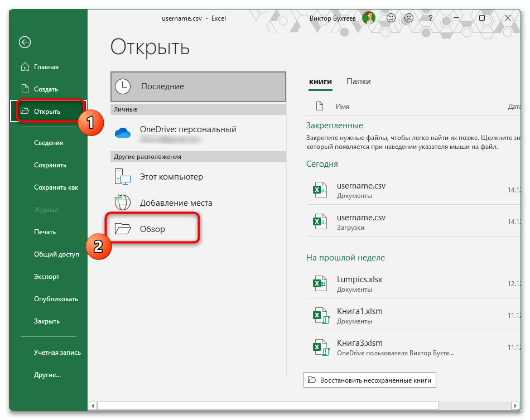Click the smiley feedback face icon
Image resolution: width=530 pixels, height=420 pixels.
(x=391, y=18)
